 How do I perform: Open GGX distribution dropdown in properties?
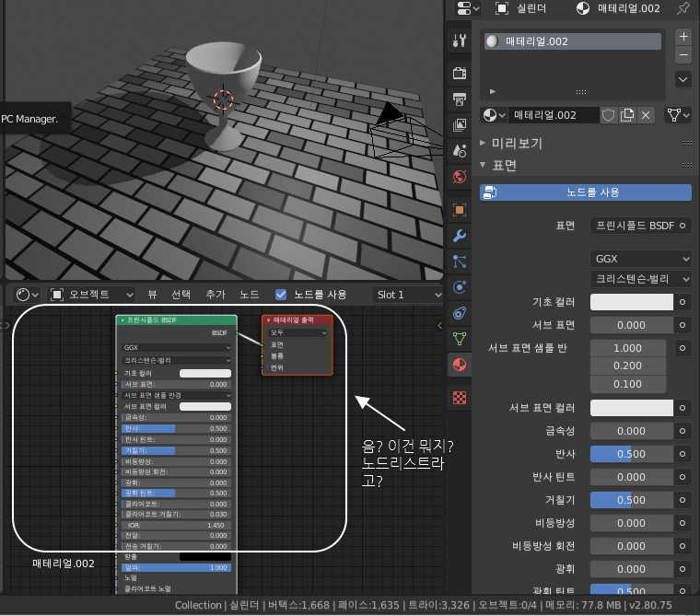pos(640,259)
